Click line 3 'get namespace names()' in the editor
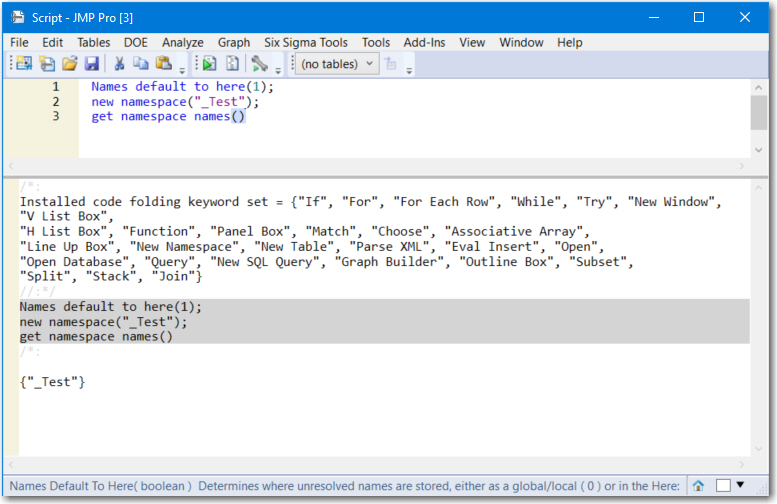Screen dimensions: 777x504 [168, 116]
